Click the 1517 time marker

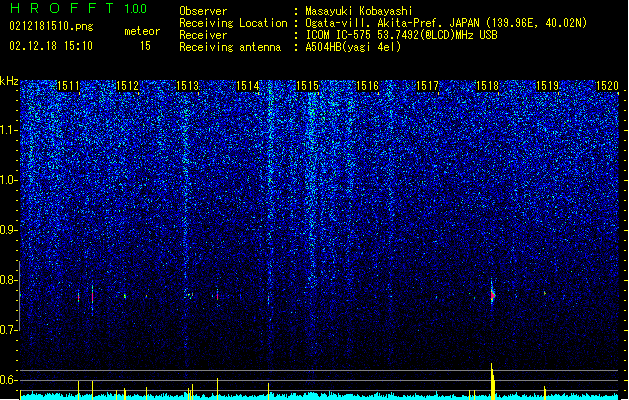(x=427, y=86)
